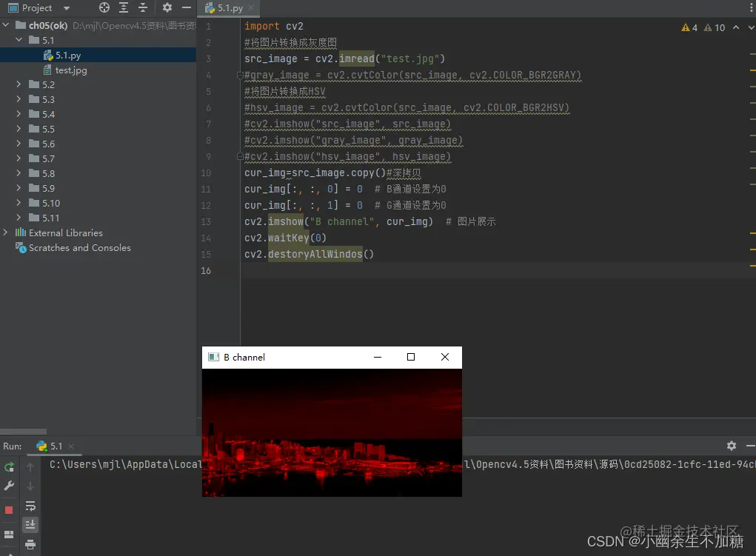Click the Project panel horizontal scrollbar

tap(23, 432)
